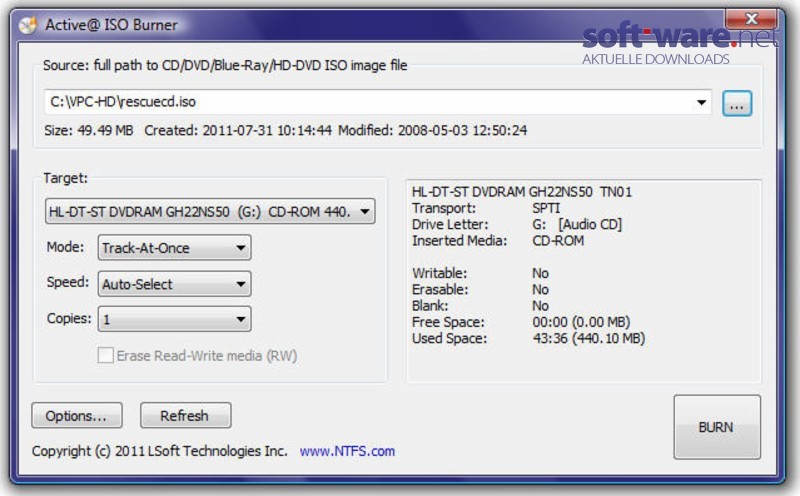Click the large BURN button

tap(717, 427)
